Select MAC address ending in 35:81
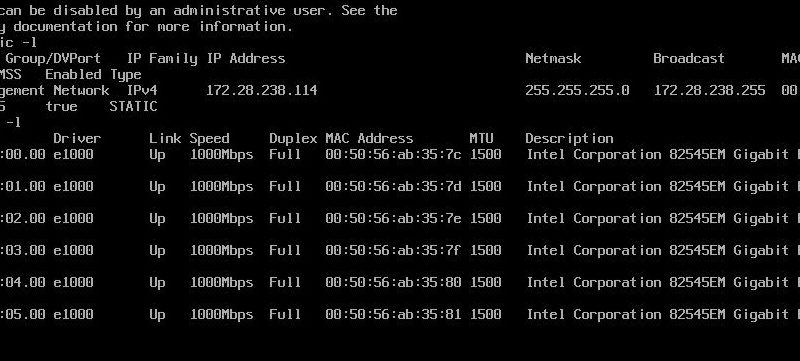This screenshot has height=361, width=800. 393,314
